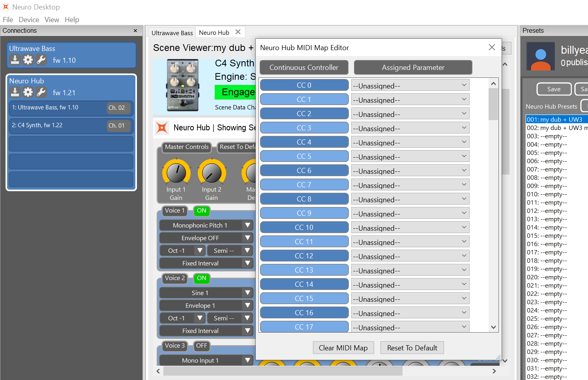Expand the Monophonic Pitch 1 dropdown

point(206,225)
